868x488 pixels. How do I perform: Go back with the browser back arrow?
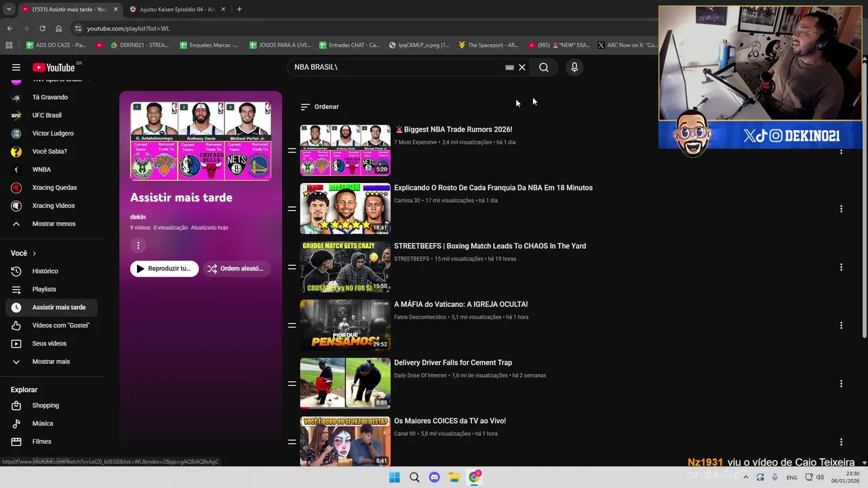(x=9, y=28)
